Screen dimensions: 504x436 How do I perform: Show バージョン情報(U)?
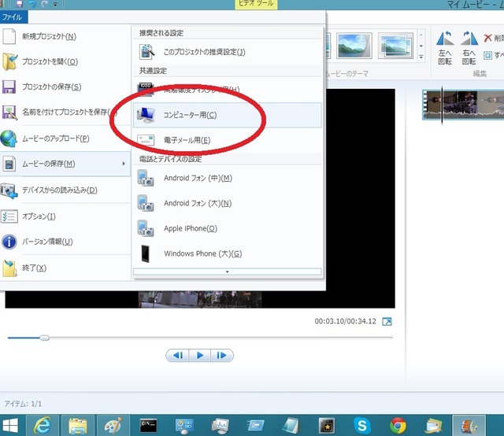coord(65,242)
